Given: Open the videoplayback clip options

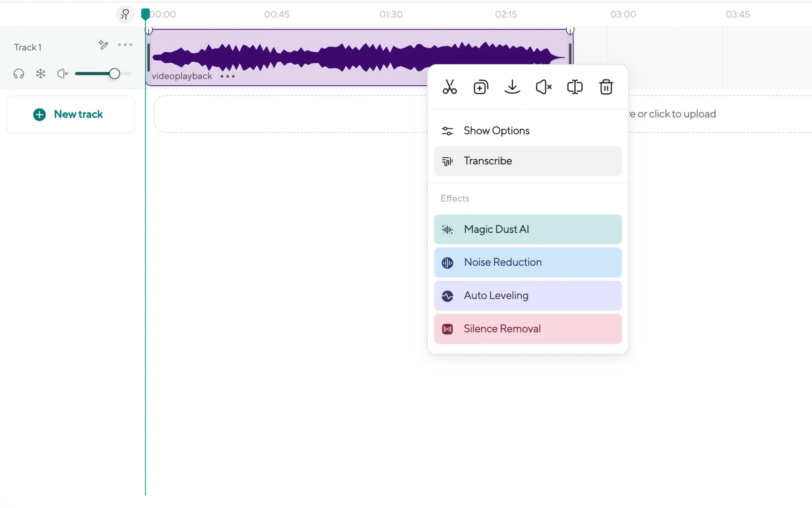Looking at the screenshot, I should point(227,76).
